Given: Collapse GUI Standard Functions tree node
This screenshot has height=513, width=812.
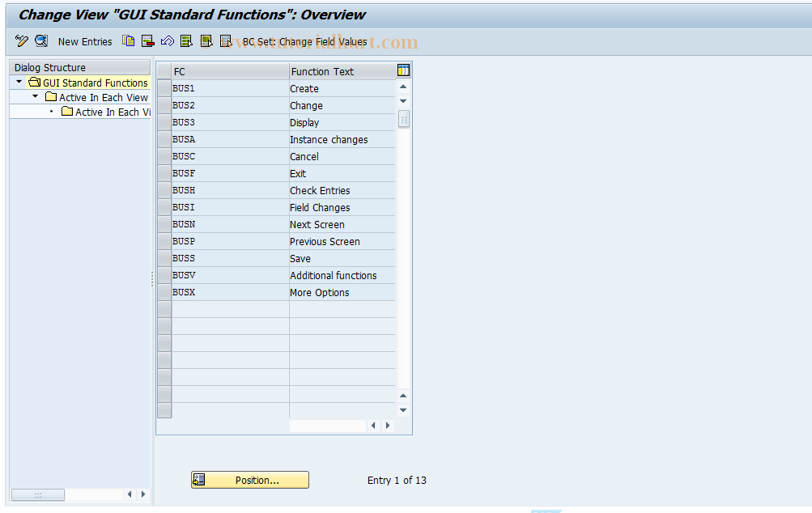Looking at the screenshot, I should point(19,82).
